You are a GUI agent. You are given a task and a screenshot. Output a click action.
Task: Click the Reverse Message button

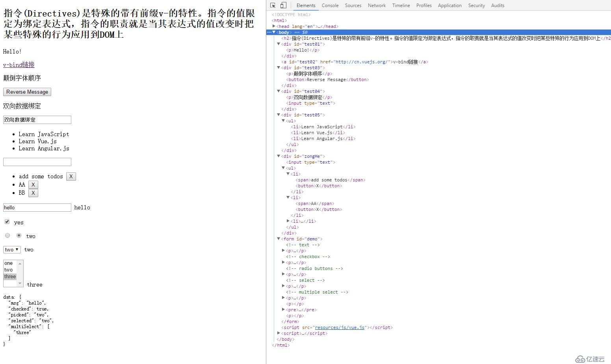[27, 92]
